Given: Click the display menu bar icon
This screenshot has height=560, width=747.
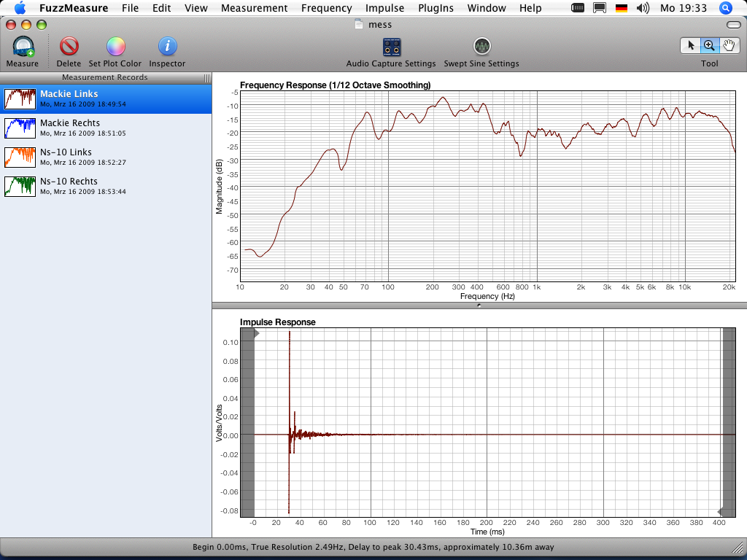Looking at the screenshot, I should (x=600, y=8).
